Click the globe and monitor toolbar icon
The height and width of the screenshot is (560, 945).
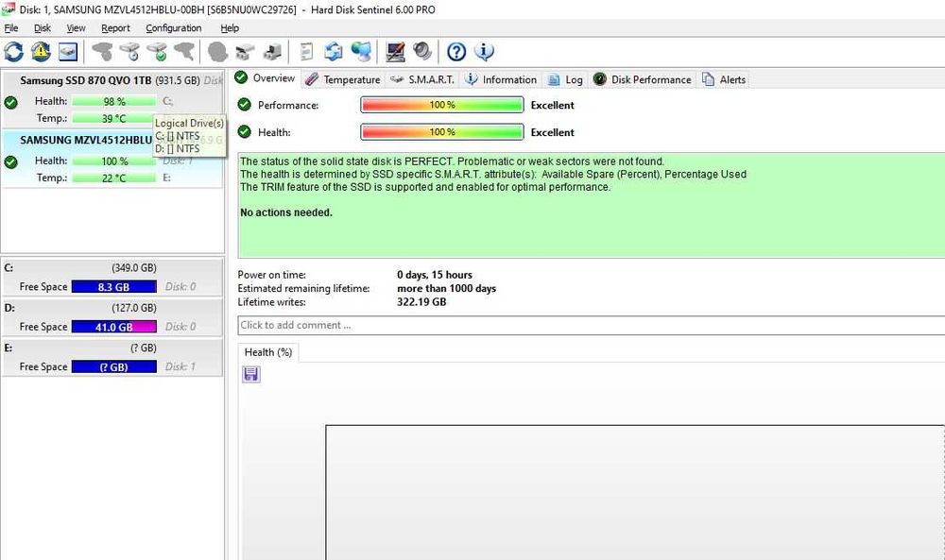click(361, 52)
